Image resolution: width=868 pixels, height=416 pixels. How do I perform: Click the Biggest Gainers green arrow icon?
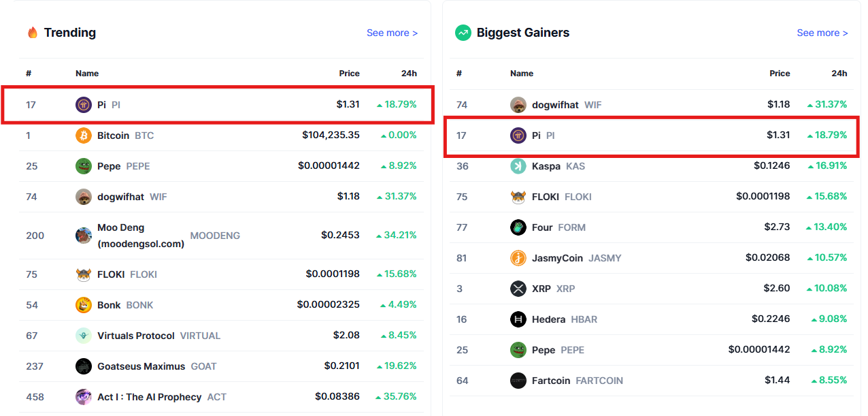click(463, 33)
